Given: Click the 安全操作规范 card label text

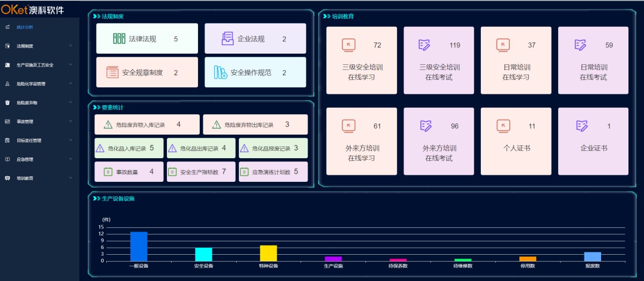Looking at the screenshot, I should [x=251, y=73].
